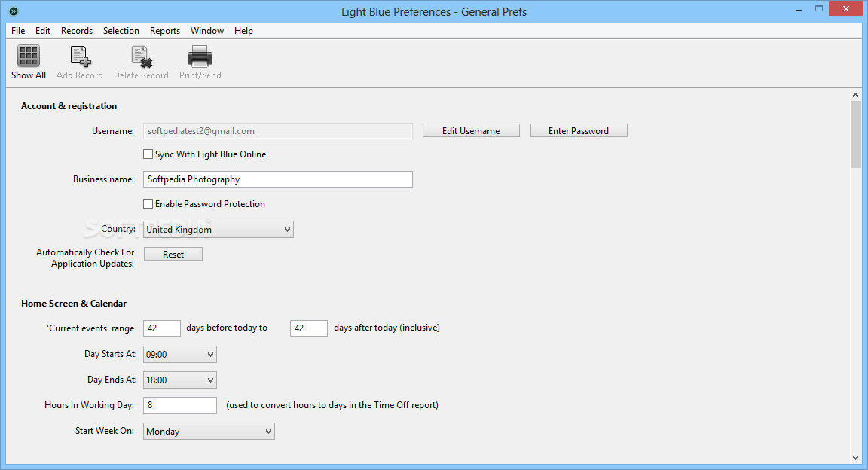Screen dimensions: 868x470
Task: Maximize the Preferences window
Action: click(819, 9)
